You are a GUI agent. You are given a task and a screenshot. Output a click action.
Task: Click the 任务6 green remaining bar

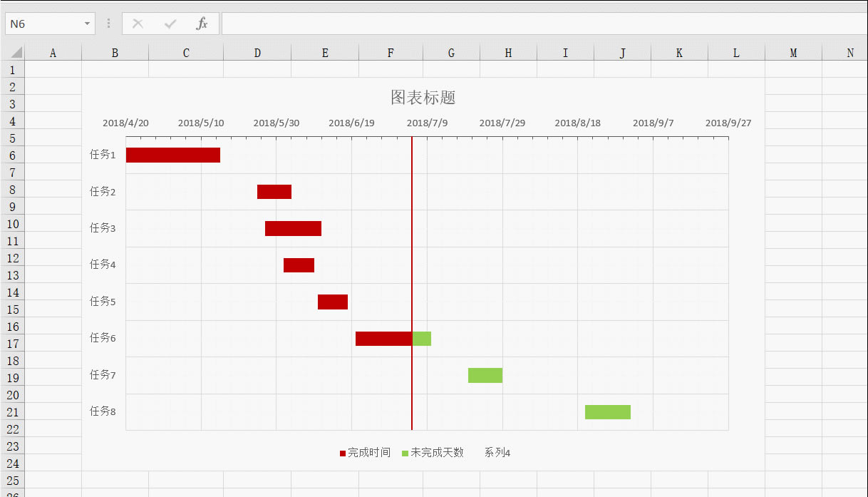tap(422, 339)
